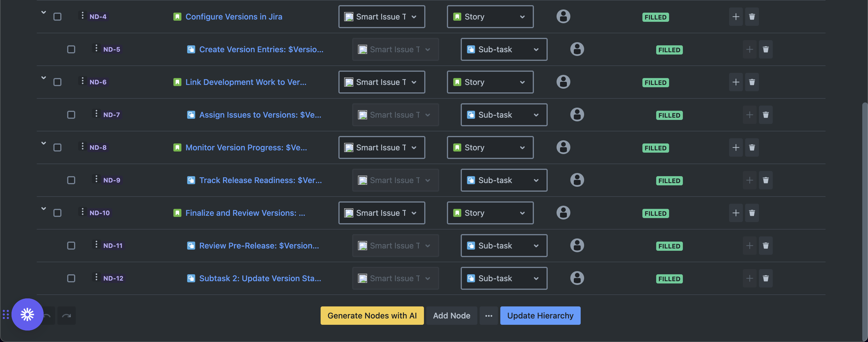Viewport: 868px width, 342px height.
Task: Delete the ND-4 node with trash icon
Action: click(752, 17)
